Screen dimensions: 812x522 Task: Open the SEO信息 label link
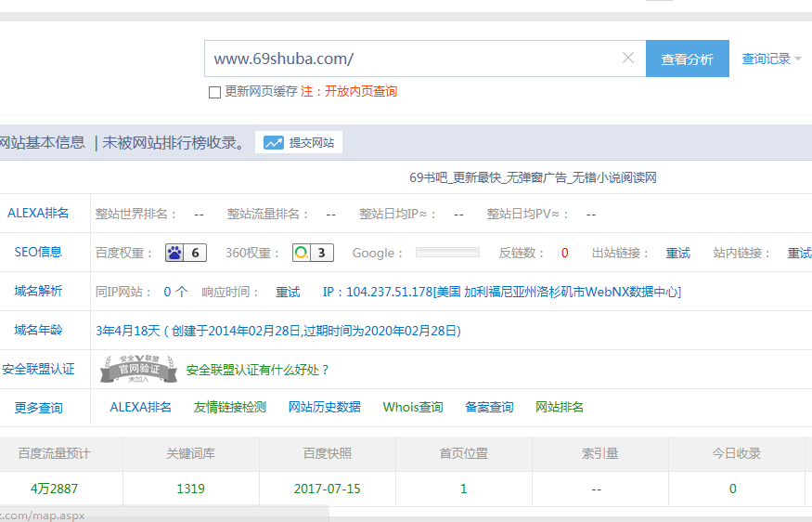(x=38, y=252)
